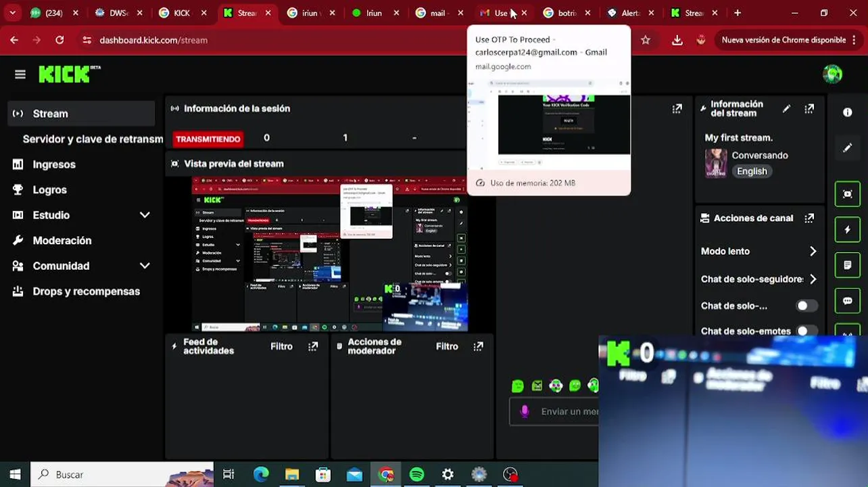Pick the fourth green emote above chat input
Viewport: 868px width, 487px height.
(575, 386)
